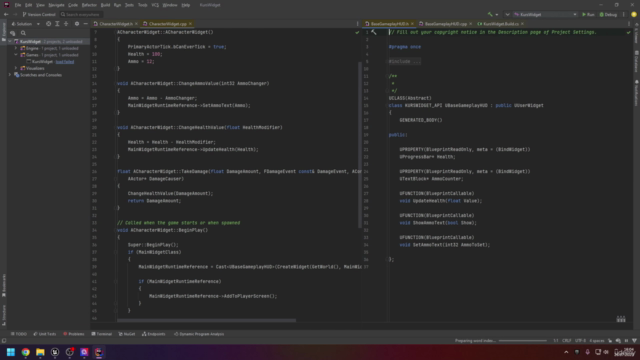Open the Solution view dropdown
The height and width of the screenshot is (360, 640).
pyautogui.click(x=25, y=24)
